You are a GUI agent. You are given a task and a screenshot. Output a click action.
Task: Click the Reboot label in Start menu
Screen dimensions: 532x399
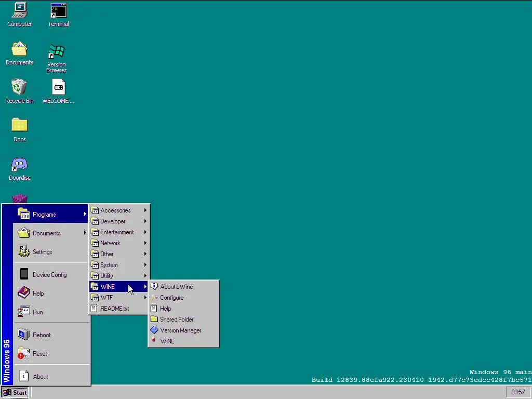pyautogui.click(x=42, y=335)
